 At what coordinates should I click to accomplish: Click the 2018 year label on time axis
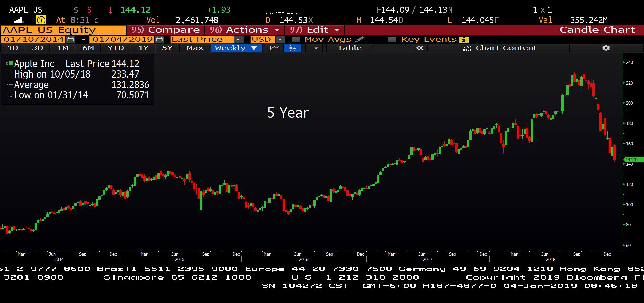pos(550,259)
